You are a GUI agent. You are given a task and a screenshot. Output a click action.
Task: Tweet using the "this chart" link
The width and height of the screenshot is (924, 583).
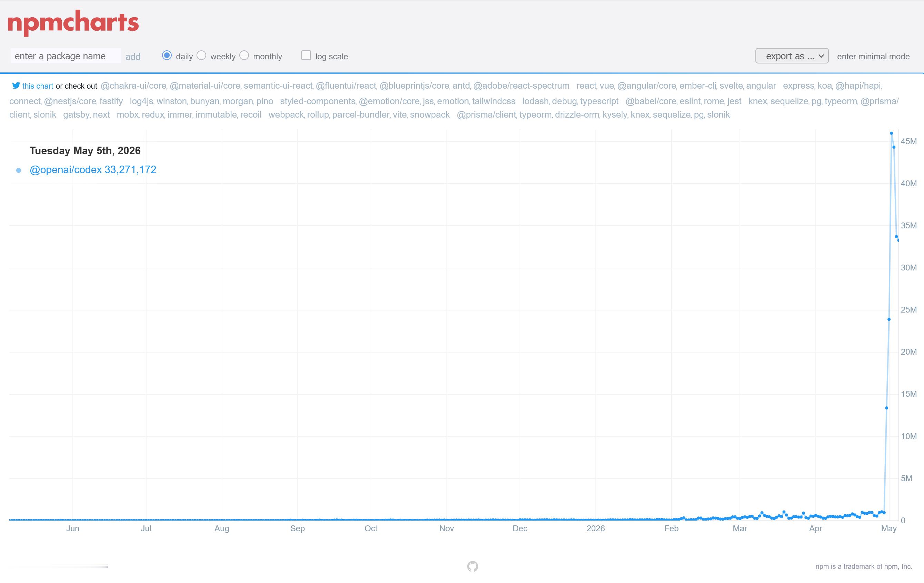click(x=38, y=86)
